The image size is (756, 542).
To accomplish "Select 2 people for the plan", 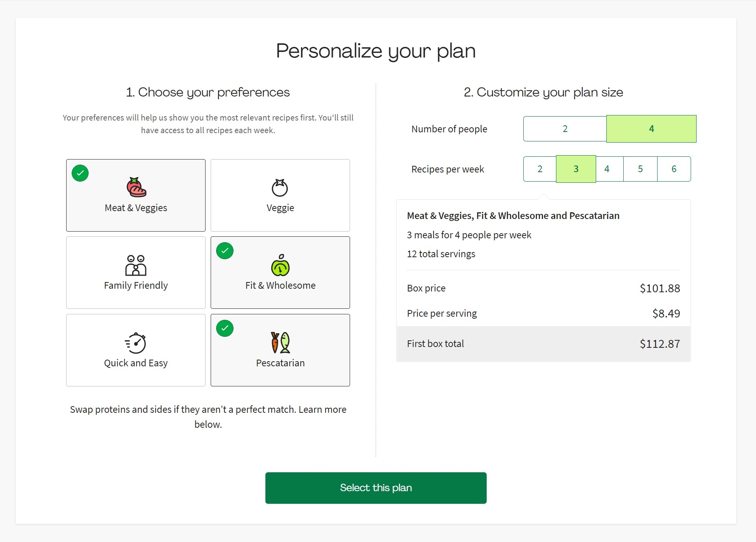I will tap(565, 128).
